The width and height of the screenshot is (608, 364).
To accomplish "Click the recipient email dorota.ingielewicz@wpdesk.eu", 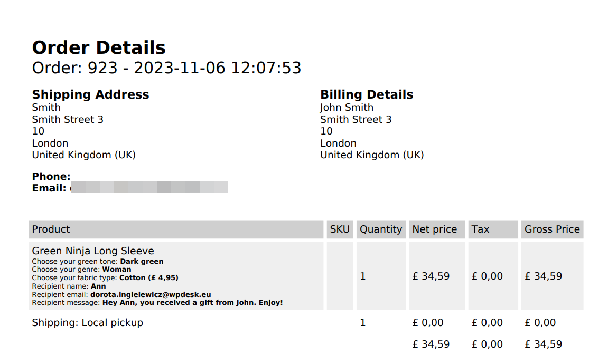I will click(x=151, y=294).
